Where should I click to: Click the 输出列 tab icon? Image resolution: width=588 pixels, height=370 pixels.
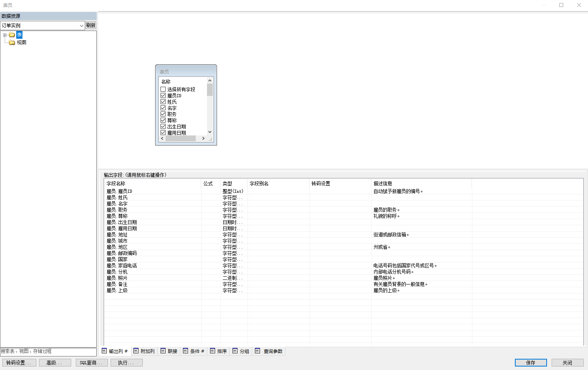click(x=104, y=351)
